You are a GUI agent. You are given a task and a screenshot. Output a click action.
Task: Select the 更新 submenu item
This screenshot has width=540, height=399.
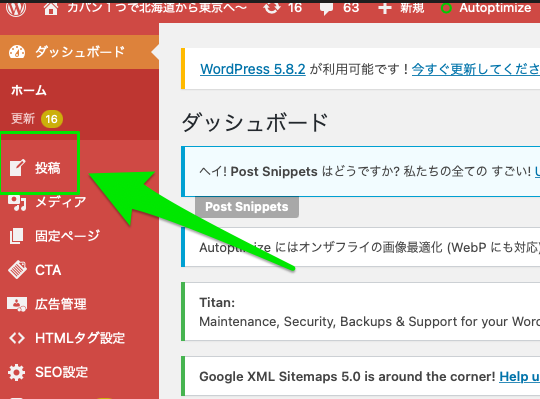click(x=23, y=119)
